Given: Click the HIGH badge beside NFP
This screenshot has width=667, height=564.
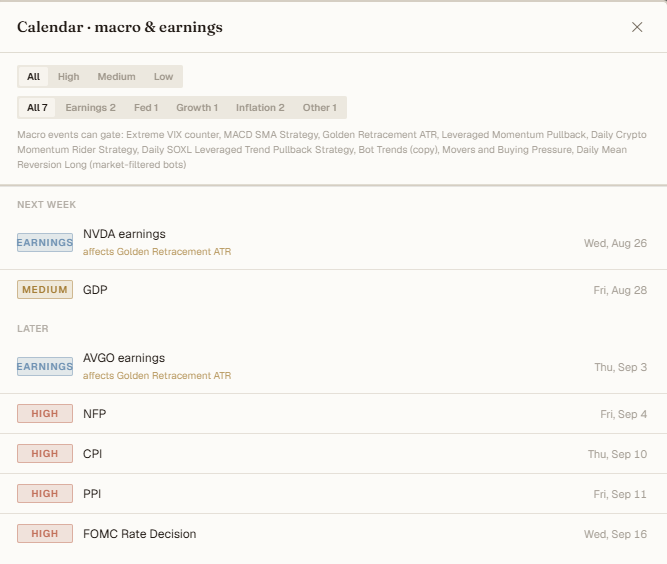Looking at the screenshot, I should coord(45,413).
